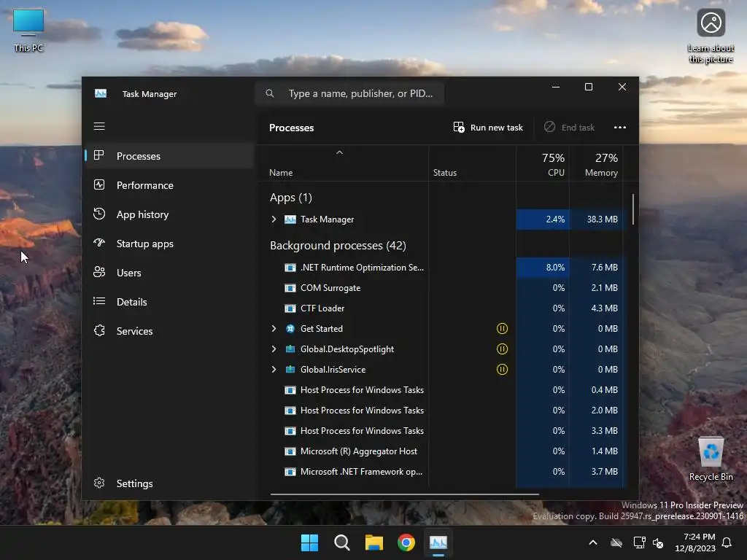Click the 8.0% CPU value cell
The width and height of the screenshot is (747, 560).
click(543, 267)
